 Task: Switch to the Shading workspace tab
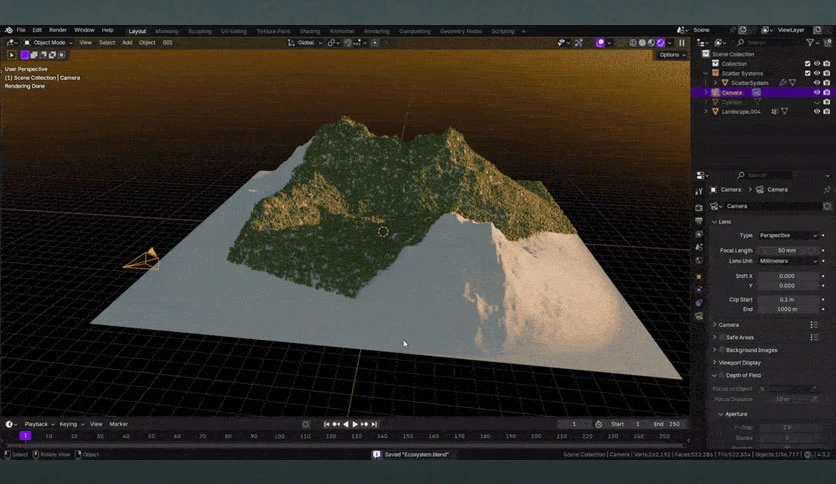pyautogui.click(x=310, y=31)
